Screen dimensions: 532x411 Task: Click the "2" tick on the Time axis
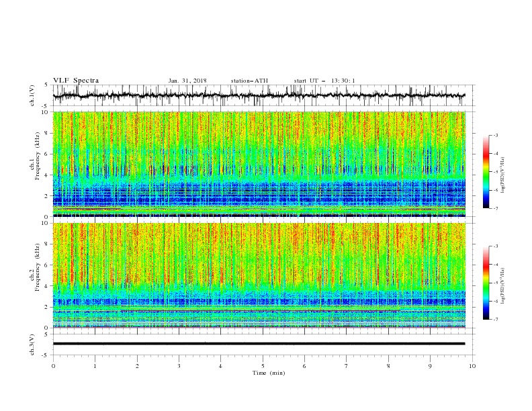click(137, 366)
